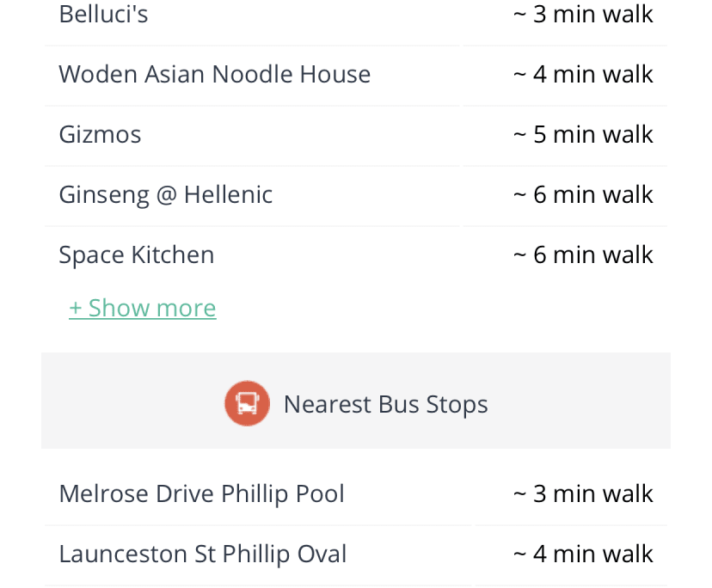The height and width of the screenshot is (588, 712).
Task: Click the plus sign before Show more
Action: pyautogui.click(x=76, y=308)
